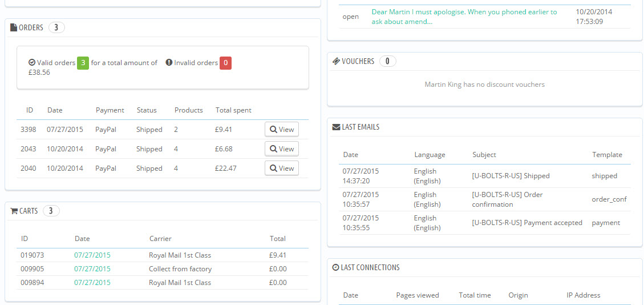This screenshot has width=644, height=305.
Task: Open View for order 2040
Action: [x=282, y=168]
